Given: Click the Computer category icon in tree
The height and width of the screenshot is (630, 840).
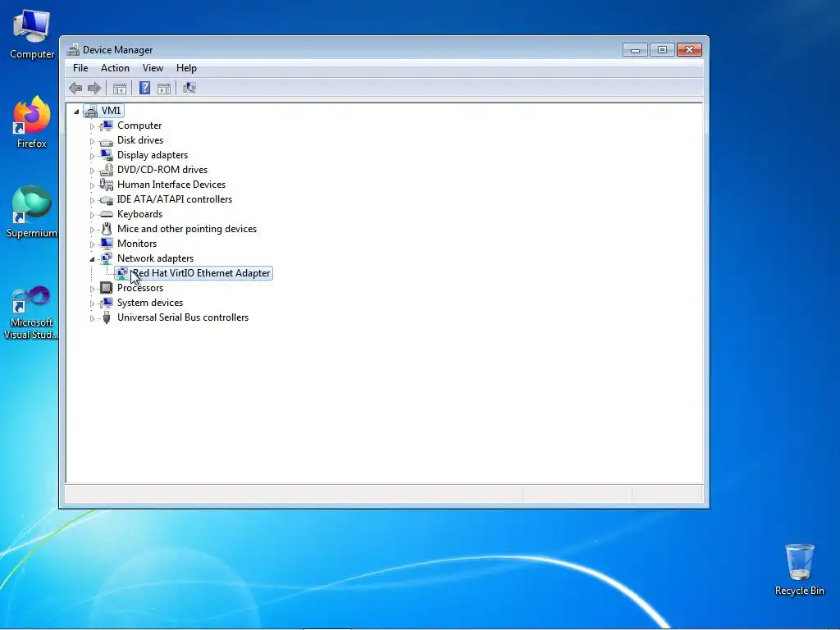Looking at the screenshot, I should (107, 126).
